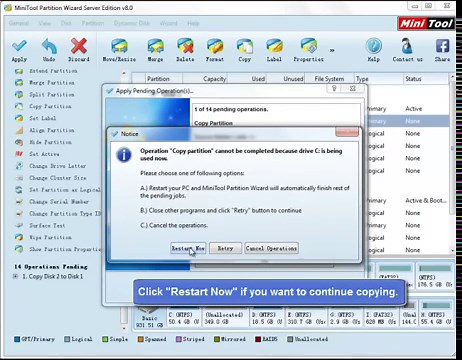This screenshot has width=462, height=360.
Task: Expand toolbar overflow chevron
Action: click(332, 50)
